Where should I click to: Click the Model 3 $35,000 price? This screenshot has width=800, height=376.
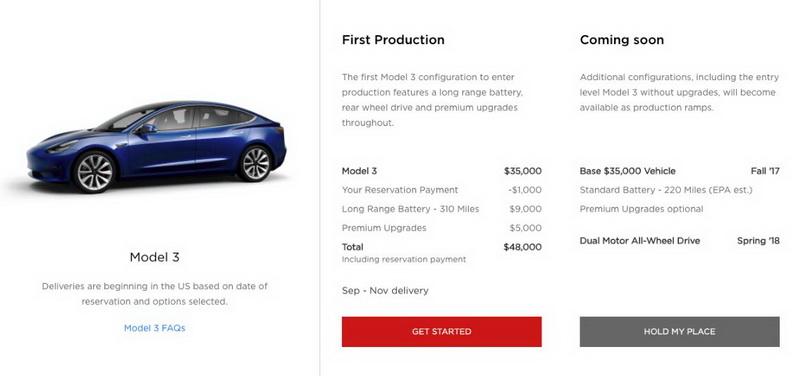(x=523, y=171)
